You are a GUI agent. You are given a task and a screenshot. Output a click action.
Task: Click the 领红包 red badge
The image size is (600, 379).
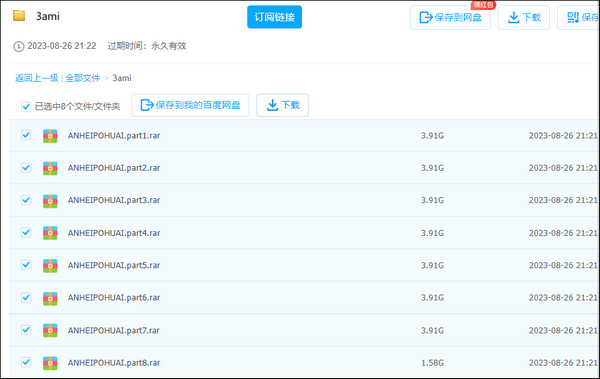pos(483,5)
